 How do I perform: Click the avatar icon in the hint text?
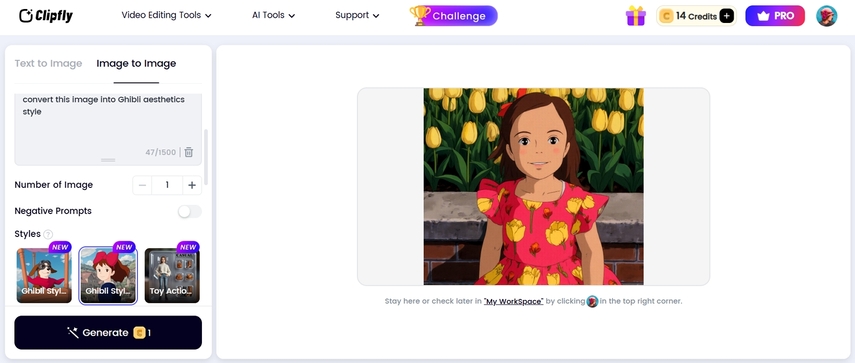(x=592, y=301)
